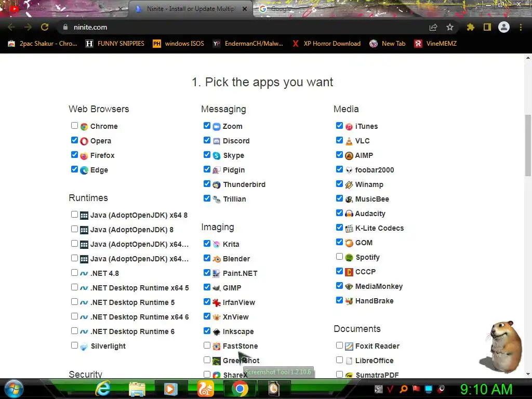Open Chrome from the taskbar
The image size is (532, 399).
pos(240,389)
